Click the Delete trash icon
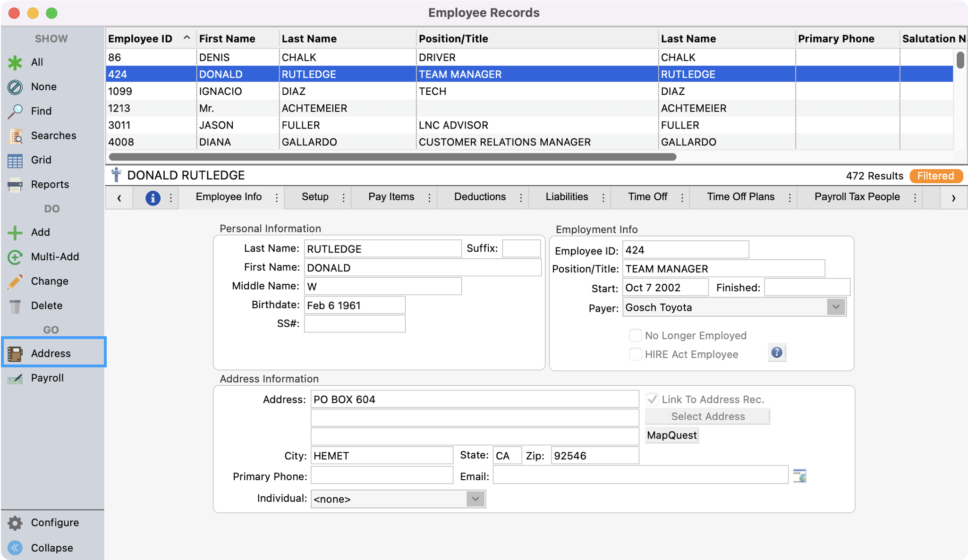968x560 pixels. click(x=15, y=306)
